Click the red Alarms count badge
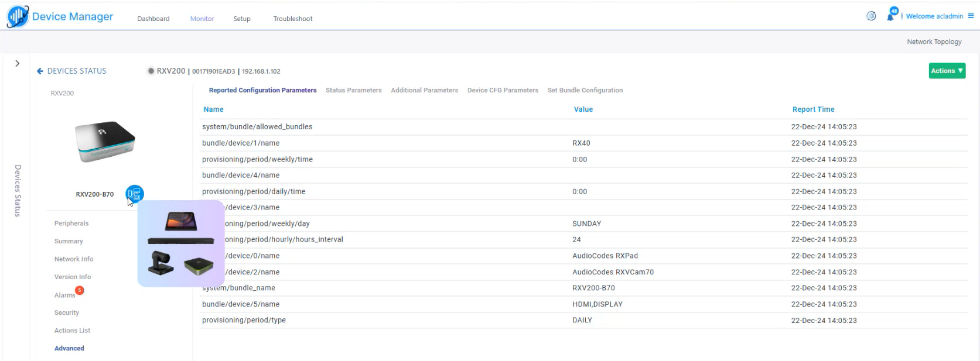This screenshot has width=980, height=361. (80, 290)
